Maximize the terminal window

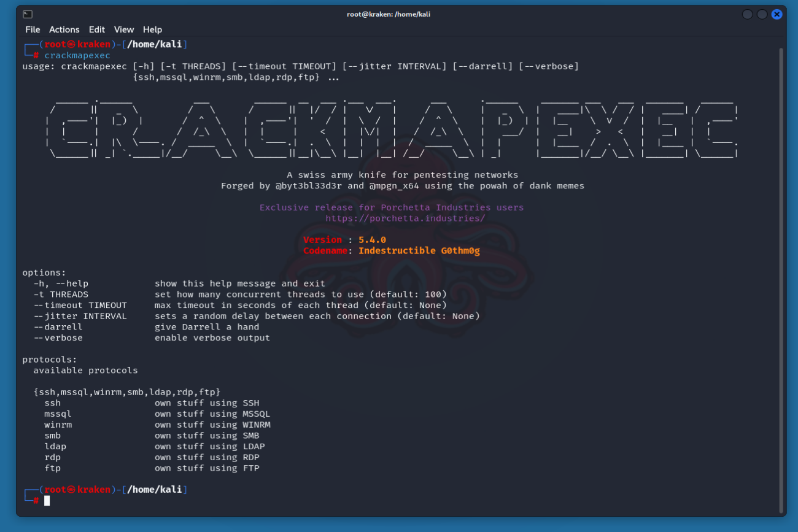762,14
